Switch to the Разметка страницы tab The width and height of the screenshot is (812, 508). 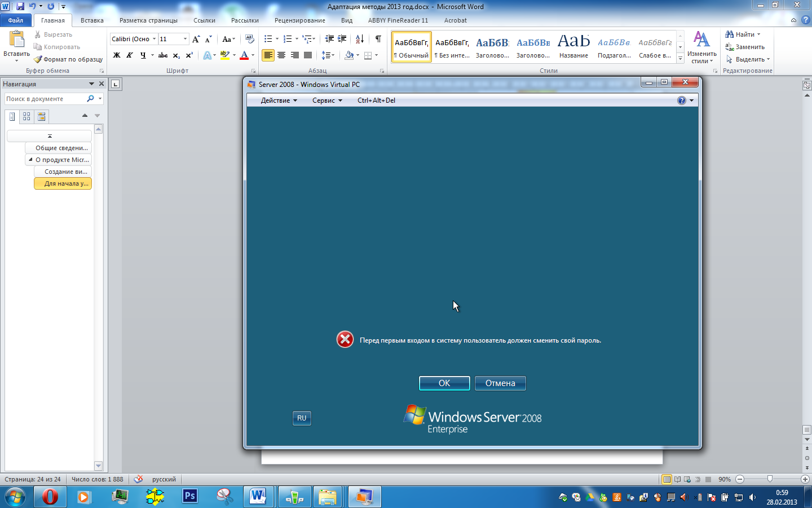point(148,20)
